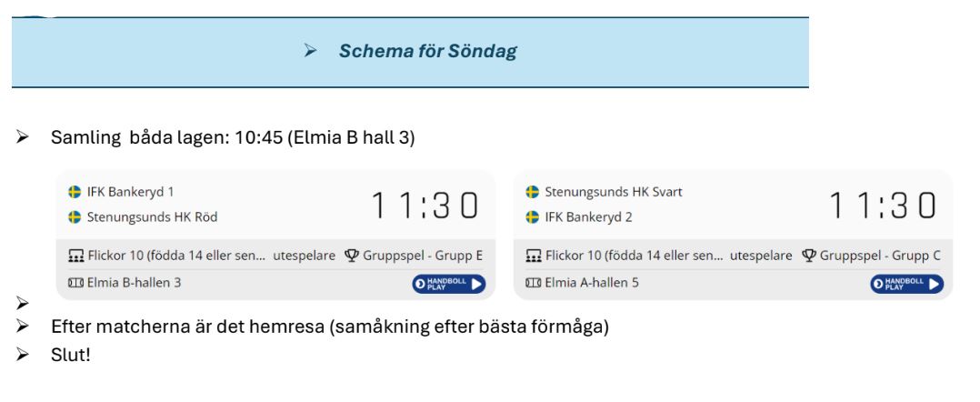
Task: Click the venue icon beside Elmia B-hallen 3
Action: (x=75, y=283)
